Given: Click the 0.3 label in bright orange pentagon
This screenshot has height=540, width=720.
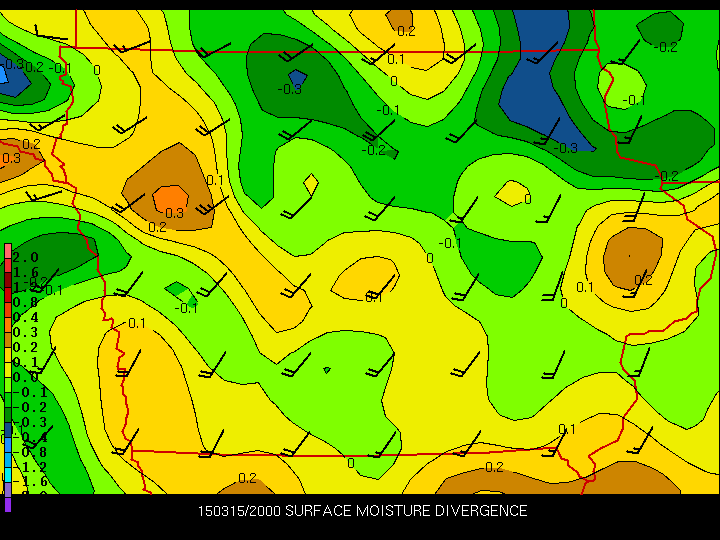Looking at the screenshot, I should point(174,213).
